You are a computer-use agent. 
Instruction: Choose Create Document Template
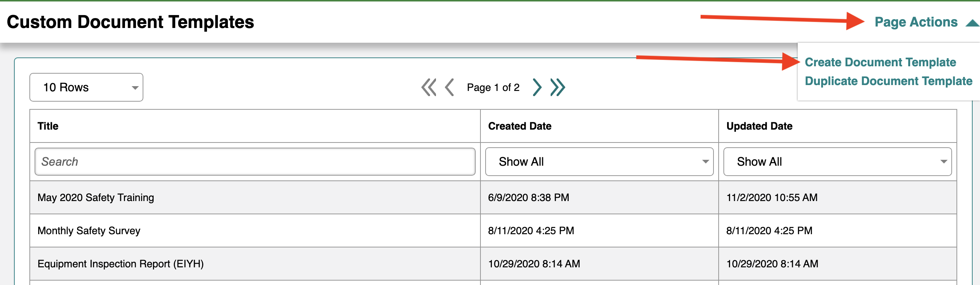(880, 62)
